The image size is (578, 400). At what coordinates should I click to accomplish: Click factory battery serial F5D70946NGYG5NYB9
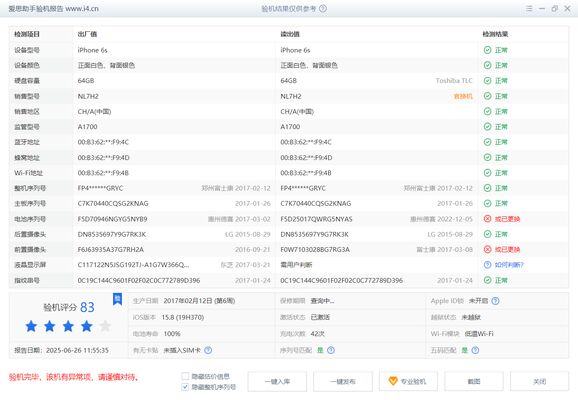112,219
